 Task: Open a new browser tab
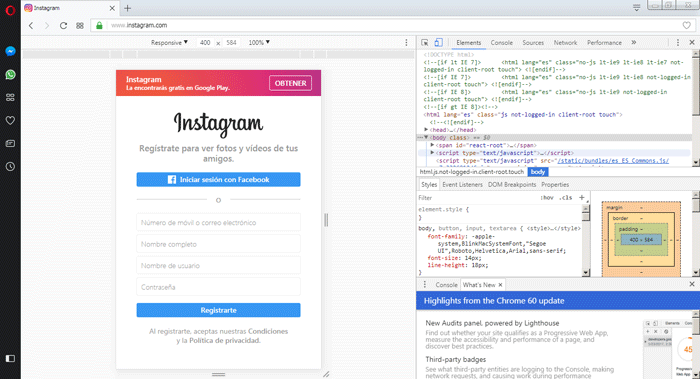128,8
